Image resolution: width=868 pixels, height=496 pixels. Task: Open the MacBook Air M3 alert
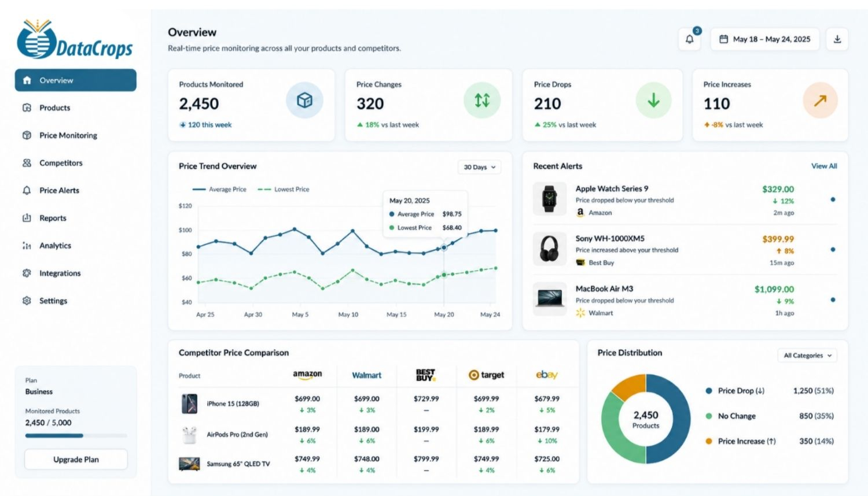[685, 300]
